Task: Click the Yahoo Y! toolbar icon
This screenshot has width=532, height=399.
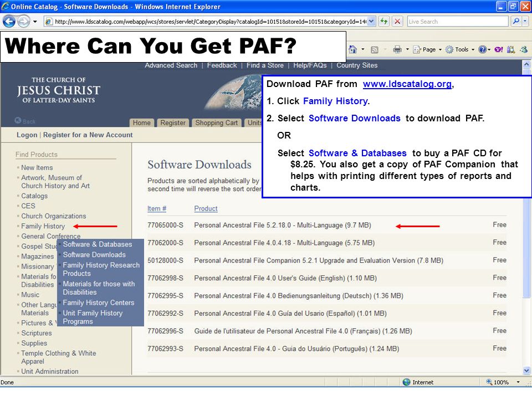Action: tap(498, 49)
